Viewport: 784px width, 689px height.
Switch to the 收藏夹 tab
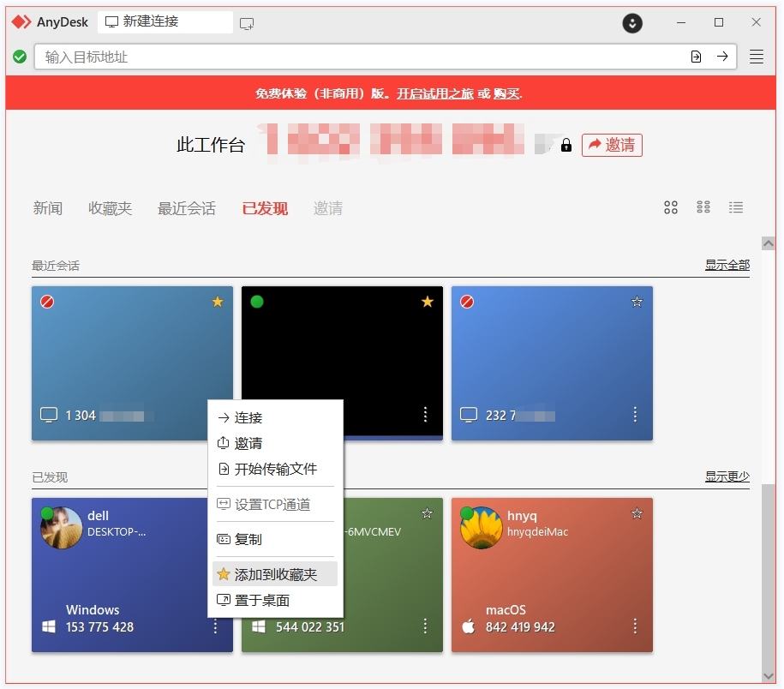tap(110, 207)
